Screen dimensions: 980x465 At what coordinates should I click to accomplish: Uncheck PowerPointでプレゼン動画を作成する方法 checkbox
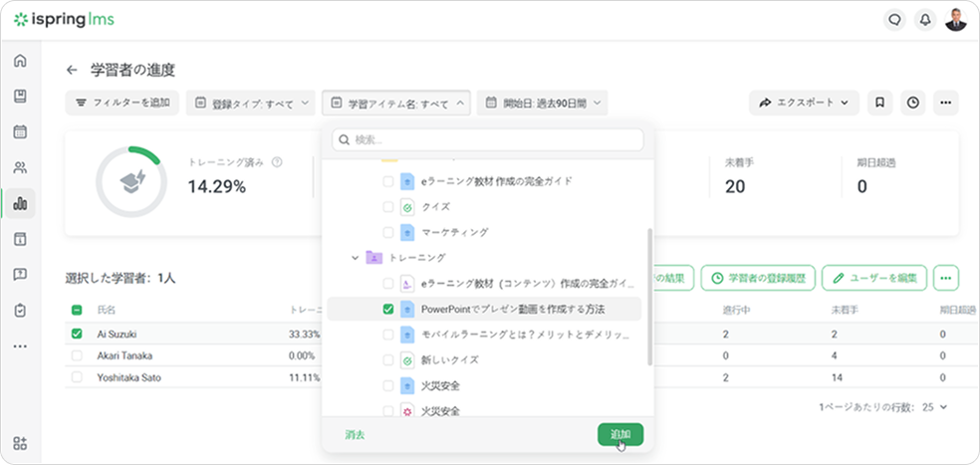[388, 310]
